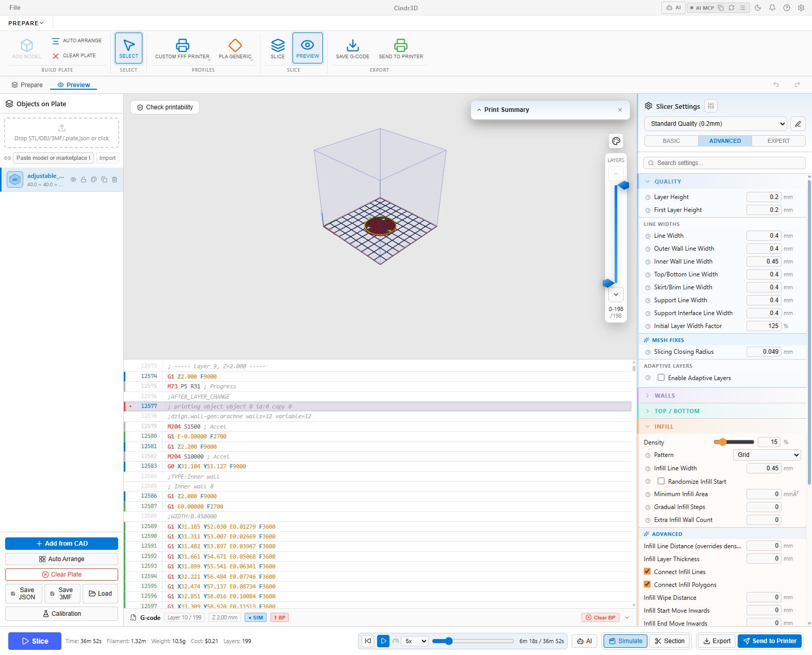Image resolution: width=812 pixels, height=655 pixels.
Task: Select the Expert settings tab
Action: click(x=778, y=141)
